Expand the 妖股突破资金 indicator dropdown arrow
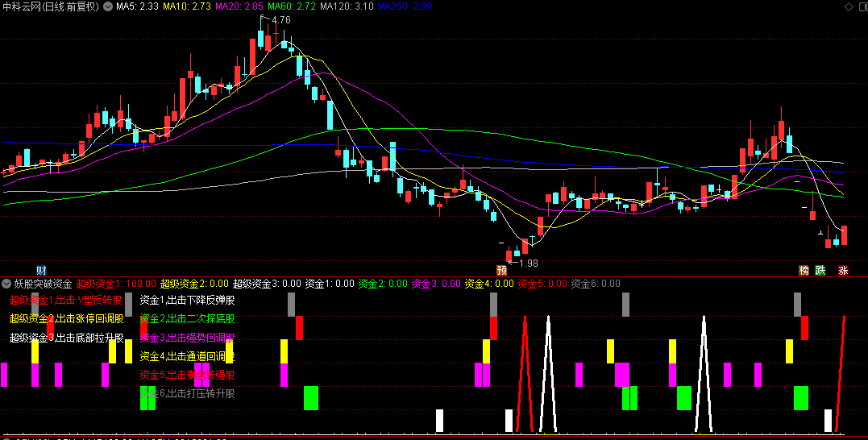The height and width of the screenshot is (440, 868). [x=6, y=284]
